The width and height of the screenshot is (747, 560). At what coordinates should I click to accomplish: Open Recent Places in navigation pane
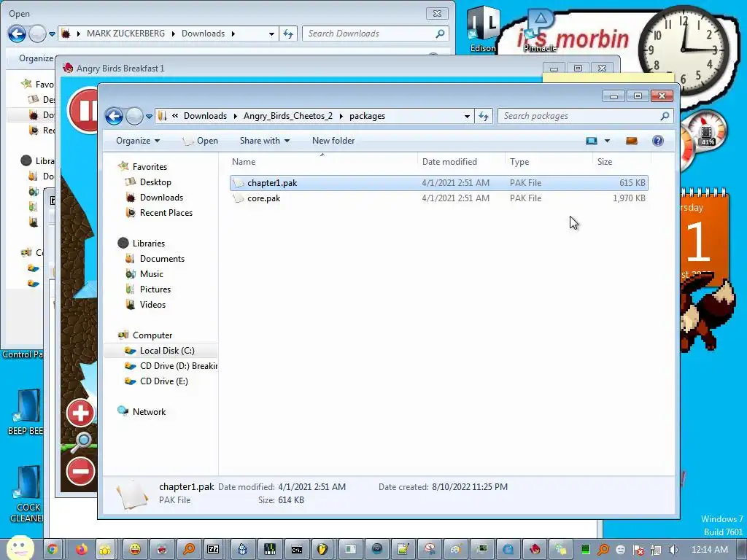tap(159, 212)
